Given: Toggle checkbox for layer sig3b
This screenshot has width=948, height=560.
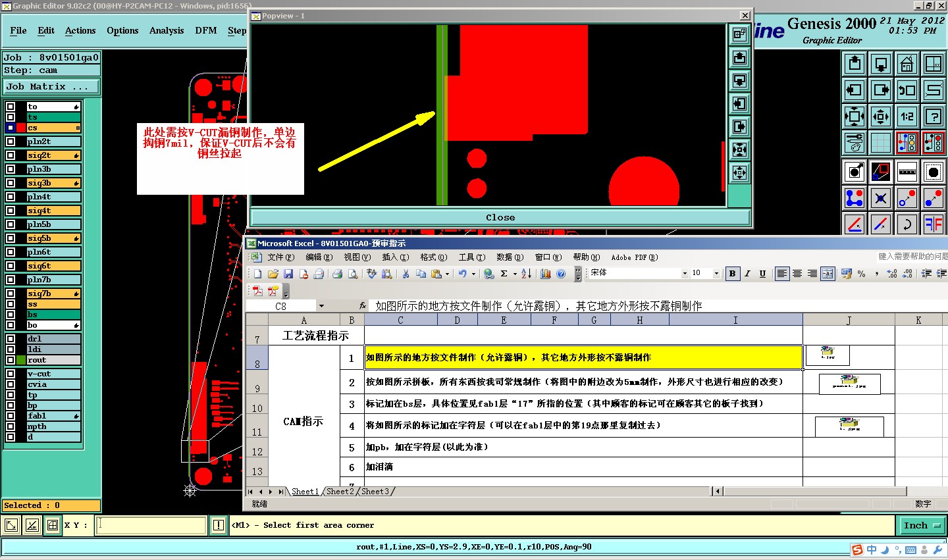Looking at the screenshot, I should tap(11, 183).
